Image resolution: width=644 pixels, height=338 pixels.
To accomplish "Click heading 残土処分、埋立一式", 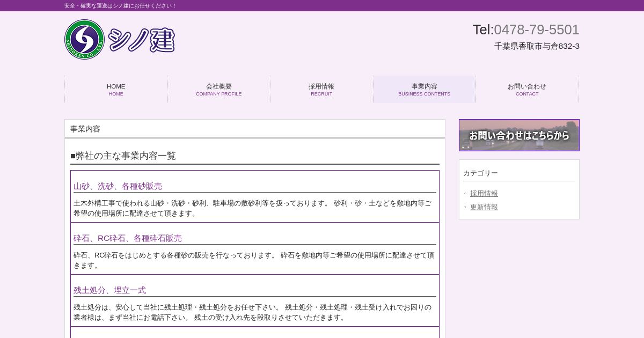I will click(109, 290).
